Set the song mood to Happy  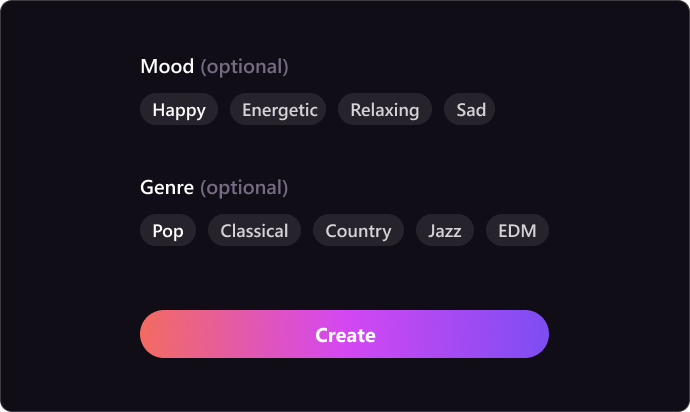coord(179,110)
